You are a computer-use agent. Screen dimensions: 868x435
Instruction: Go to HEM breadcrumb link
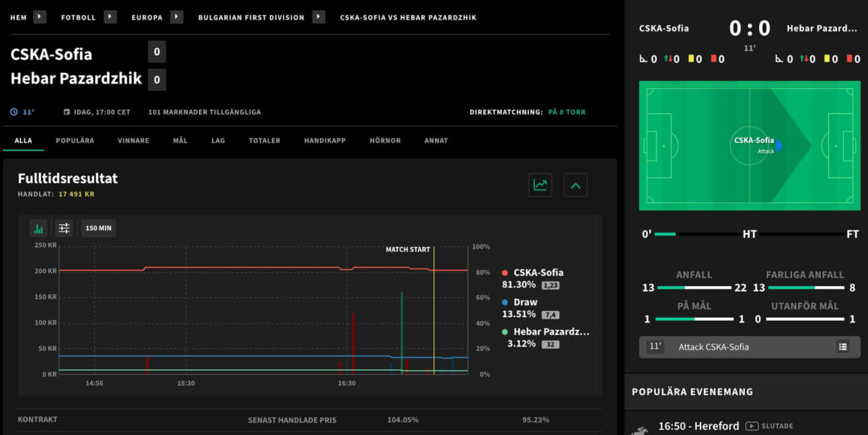[x=18, y=18]
